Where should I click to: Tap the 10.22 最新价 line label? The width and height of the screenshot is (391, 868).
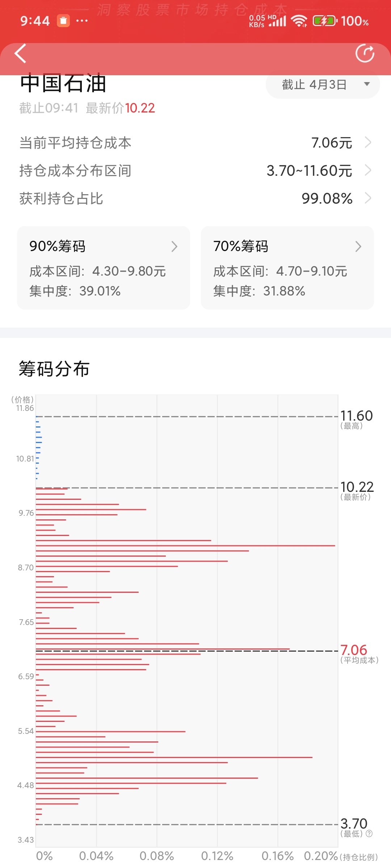[357, 491]
